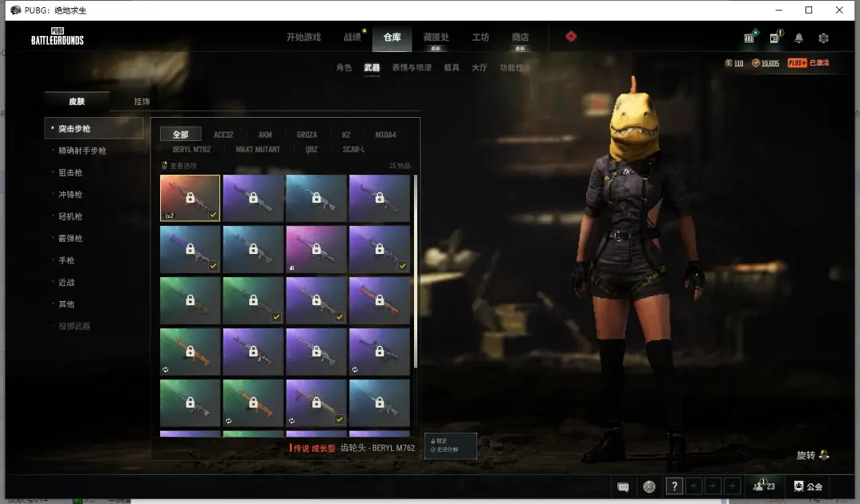Filter skins by 全部

point(181,135)
